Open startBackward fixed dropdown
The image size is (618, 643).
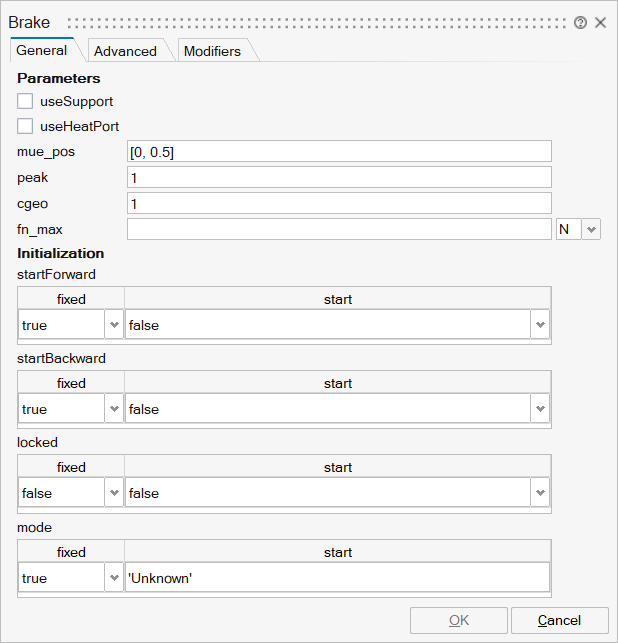113,409
